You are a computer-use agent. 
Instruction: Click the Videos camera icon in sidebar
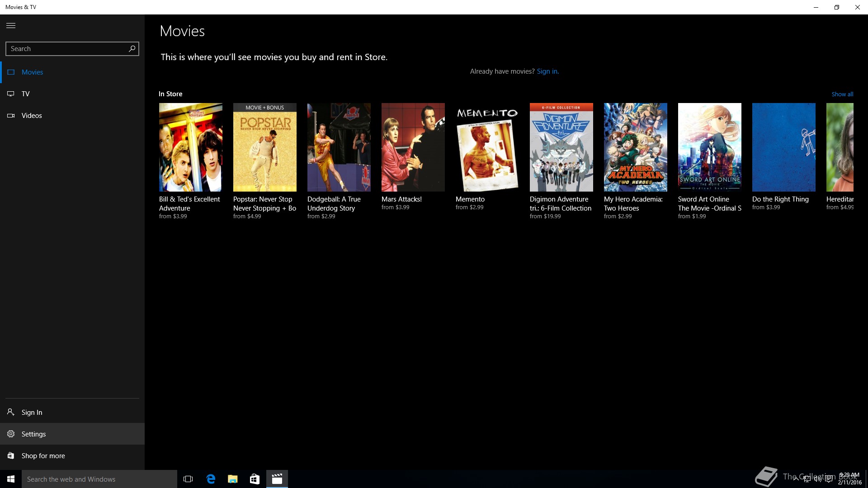11,116
